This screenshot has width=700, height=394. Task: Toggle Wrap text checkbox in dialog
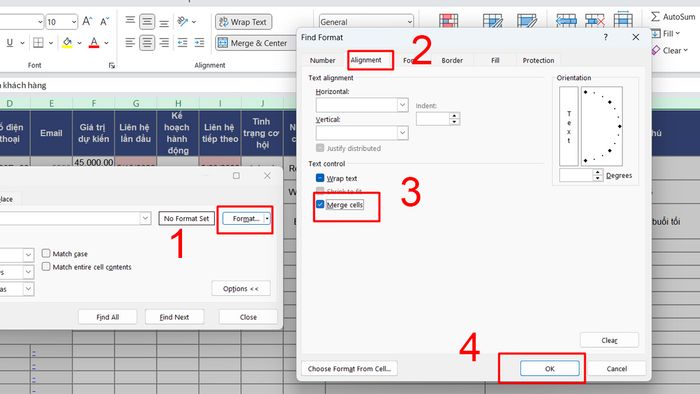tap(320, 178)
